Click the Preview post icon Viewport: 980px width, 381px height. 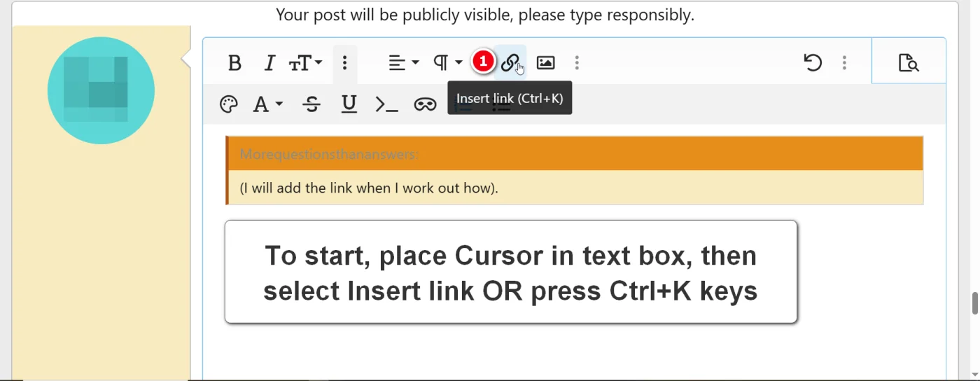tap(908, 63)
